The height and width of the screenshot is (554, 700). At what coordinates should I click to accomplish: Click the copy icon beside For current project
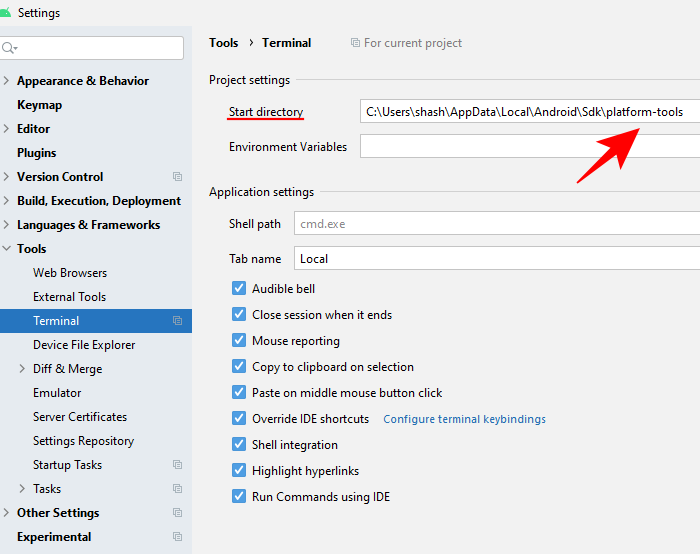coord(355,43)
